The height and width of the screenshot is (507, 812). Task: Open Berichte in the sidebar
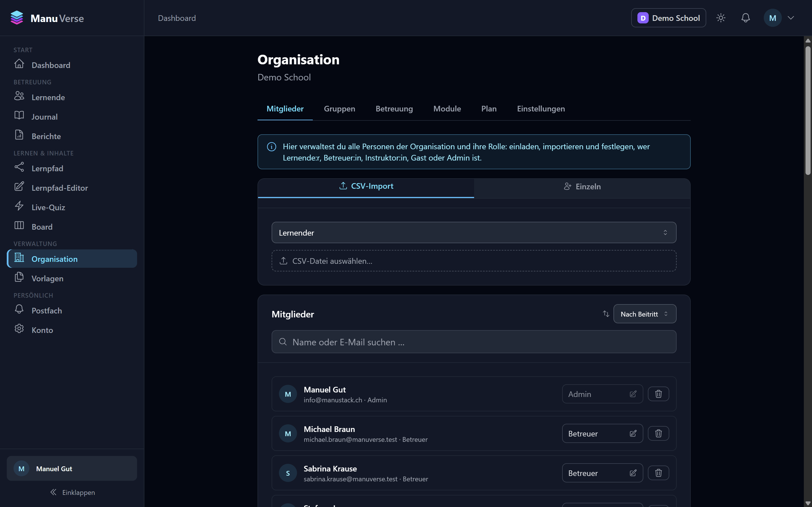pos(72,136)
